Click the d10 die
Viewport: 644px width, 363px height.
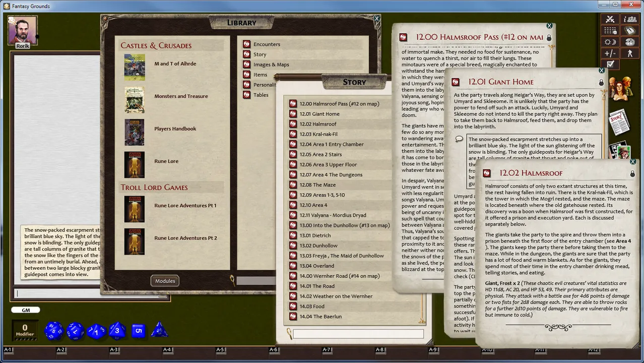coord(96,331)
